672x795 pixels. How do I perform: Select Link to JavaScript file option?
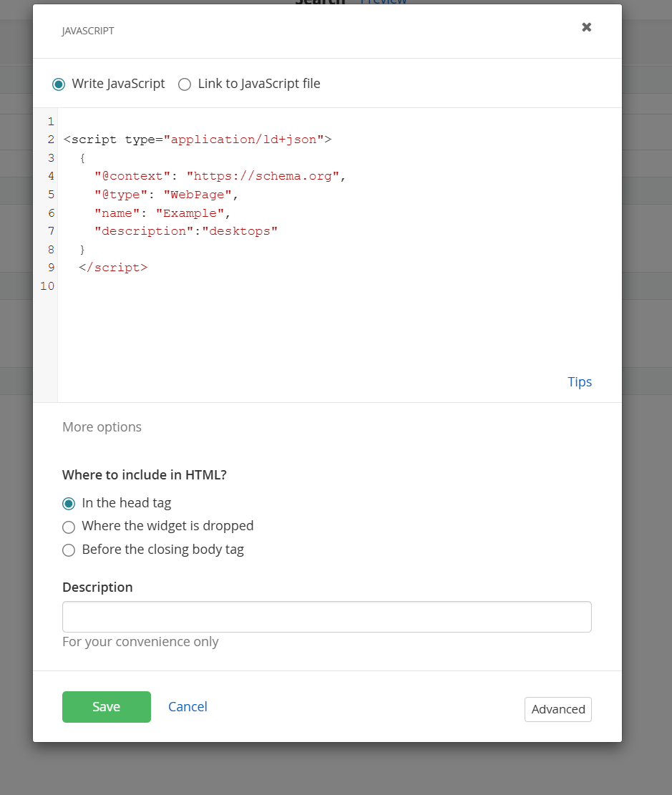coord(185,84)
